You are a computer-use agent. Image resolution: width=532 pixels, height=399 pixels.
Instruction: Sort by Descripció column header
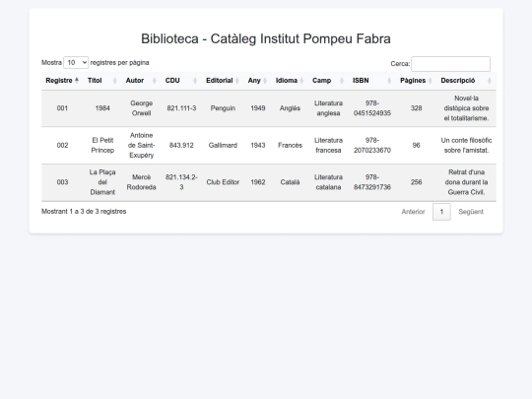(x=466, y=81)
